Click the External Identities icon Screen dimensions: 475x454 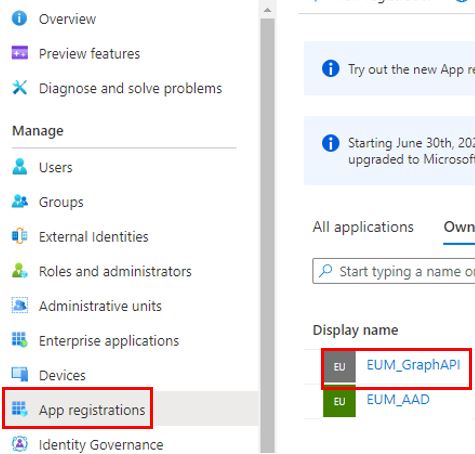click(20, 236)
